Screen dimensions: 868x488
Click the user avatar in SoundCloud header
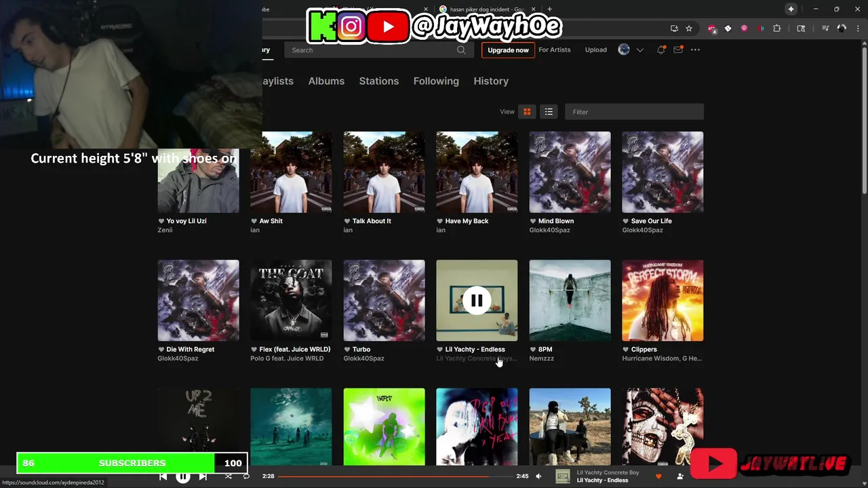pos(624,49)
